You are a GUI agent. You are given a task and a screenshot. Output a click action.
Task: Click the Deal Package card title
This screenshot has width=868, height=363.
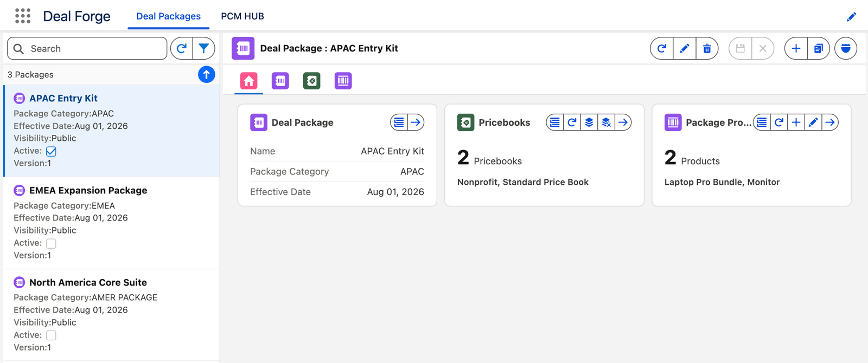[x=302, y=122]
